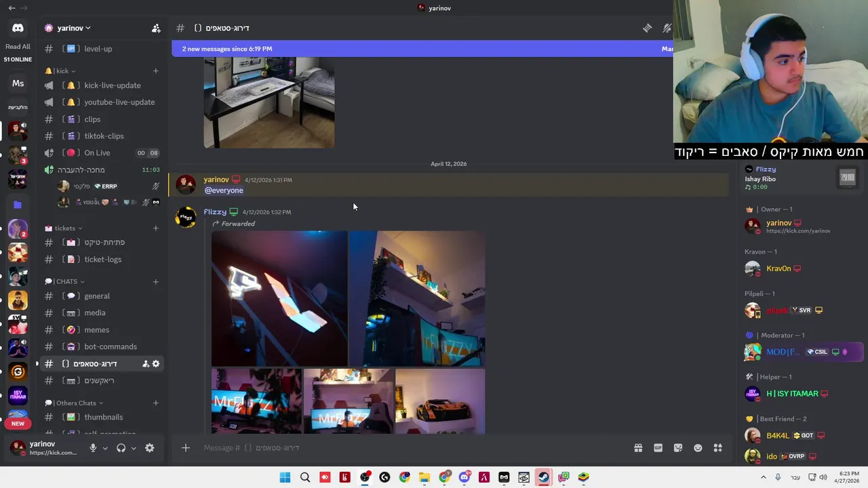Click the @everyone mention
Viewport: 868px width, 488px height.
(x=224, y=190)
